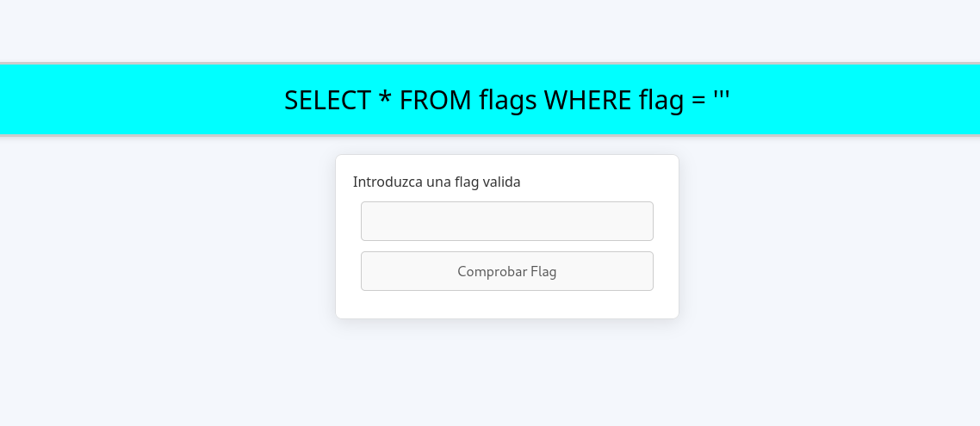Click the blank area above the cyan banner
Image resolution: width=980 pixels, height=426 pixels.
click(x=490, y=31)
